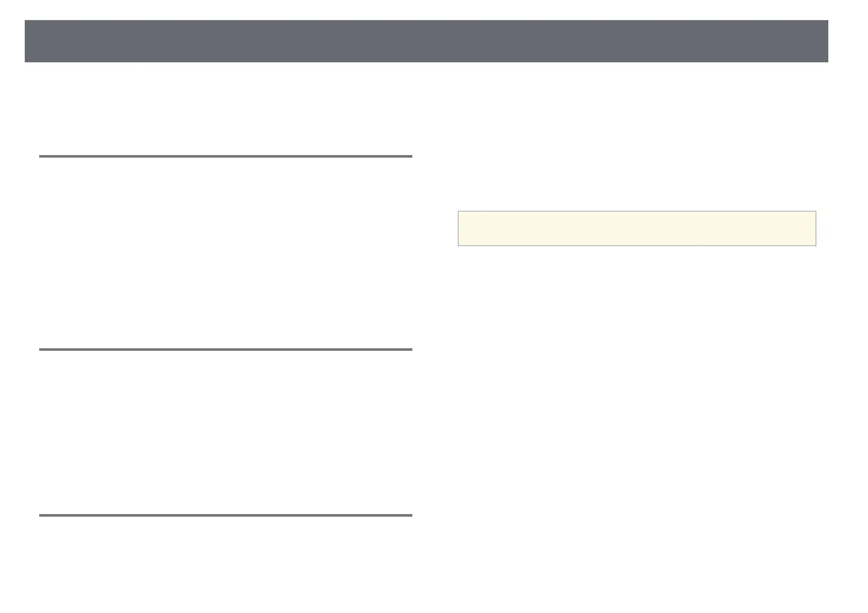Screen dimensions: 868x613
Task: Click the white margin right of the header banner
Action: [x=848, y=41]
